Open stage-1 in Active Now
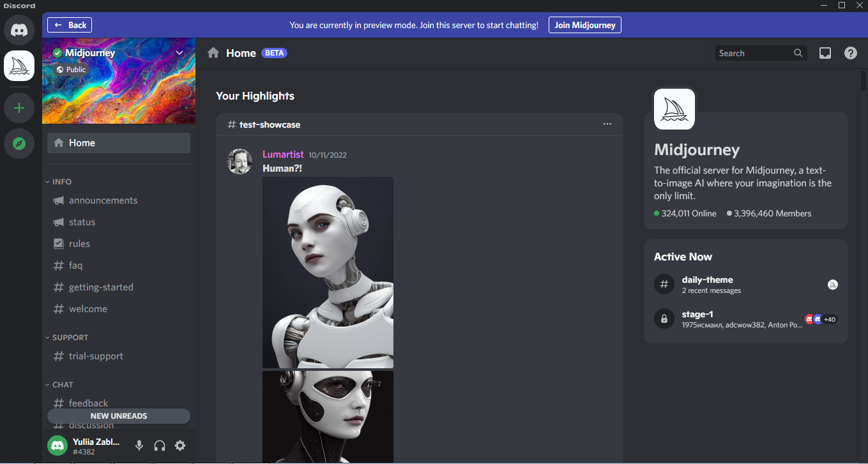This screenshot has height=464, width=868. click(746, 319)
